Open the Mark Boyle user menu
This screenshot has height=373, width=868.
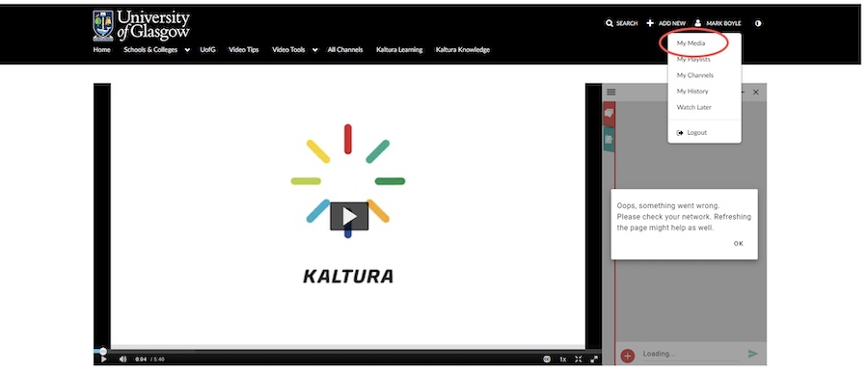[718, 23]
